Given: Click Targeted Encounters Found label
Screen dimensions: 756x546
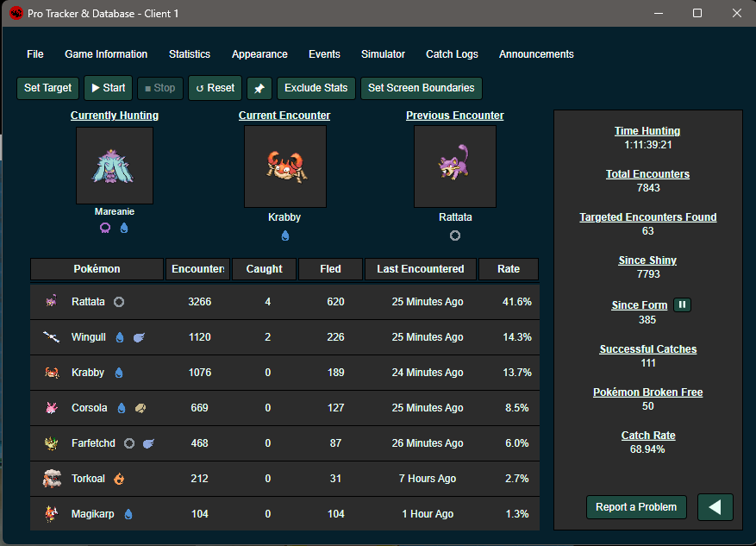Looking at the screenshot, I should (647, 217).
